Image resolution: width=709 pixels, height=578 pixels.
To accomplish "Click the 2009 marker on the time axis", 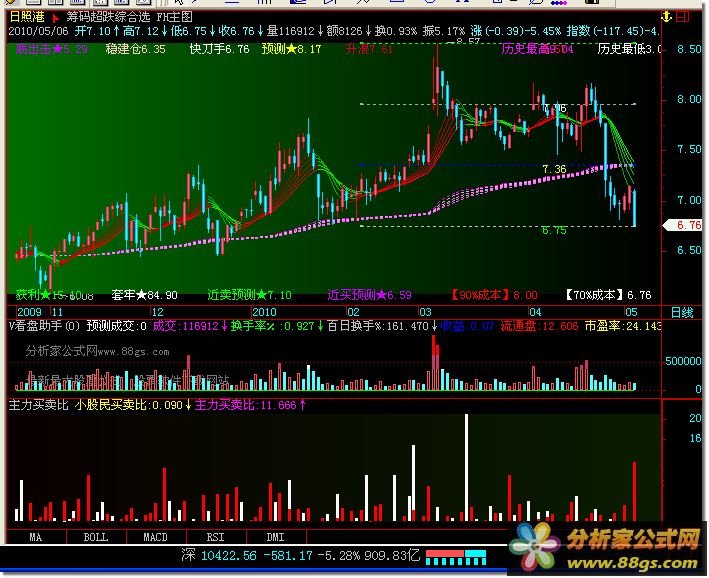I will coord(29,312).
